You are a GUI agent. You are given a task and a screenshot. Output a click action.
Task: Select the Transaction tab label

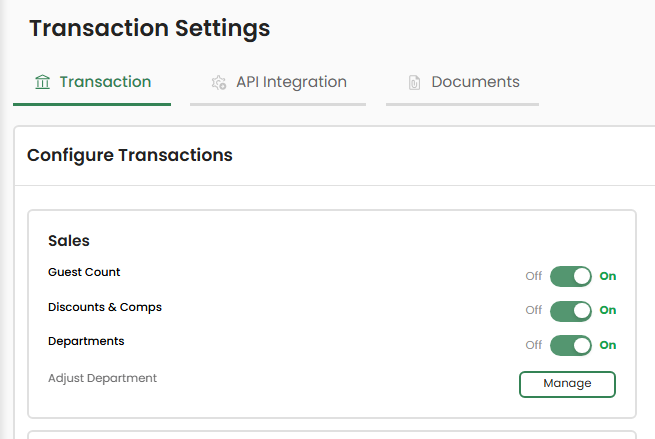point(105,82)
